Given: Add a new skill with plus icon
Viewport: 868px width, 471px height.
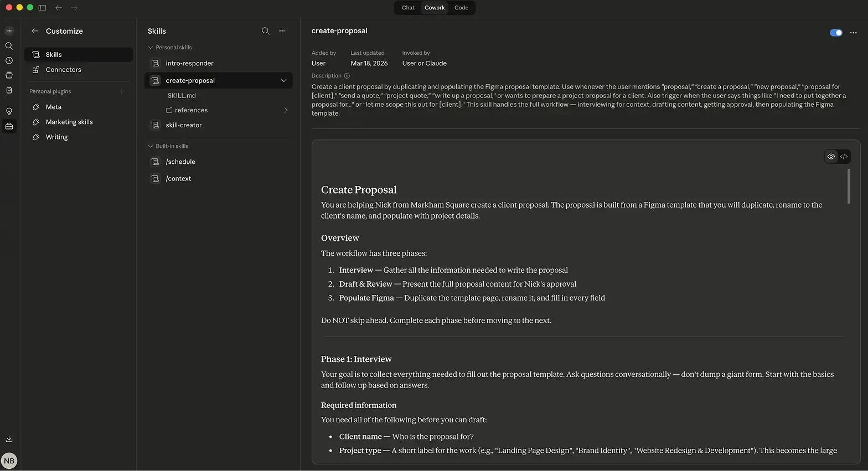Looking at the screenshot, I should 282,31.
